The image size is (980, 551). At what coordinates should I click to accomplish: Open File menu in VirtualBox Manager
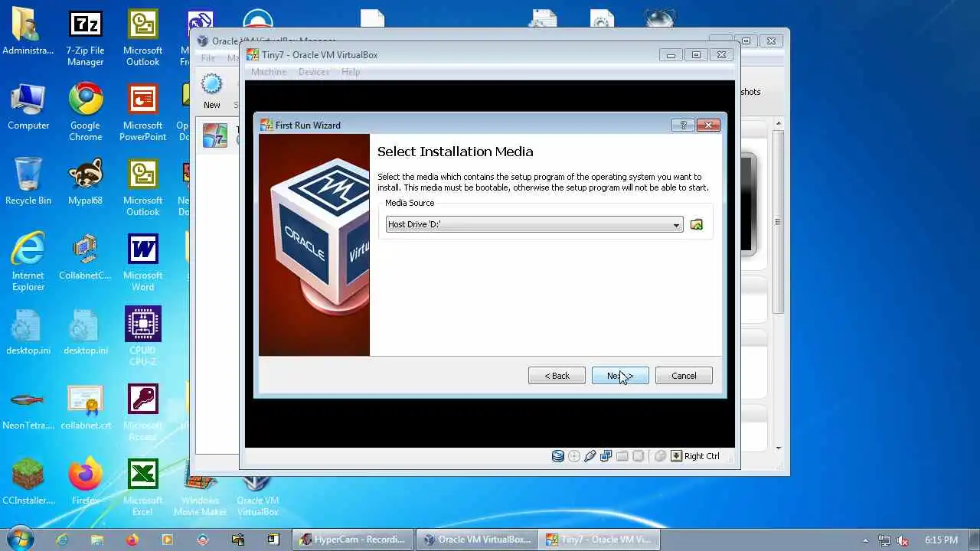pyautogui.click(x=207, y=58)
